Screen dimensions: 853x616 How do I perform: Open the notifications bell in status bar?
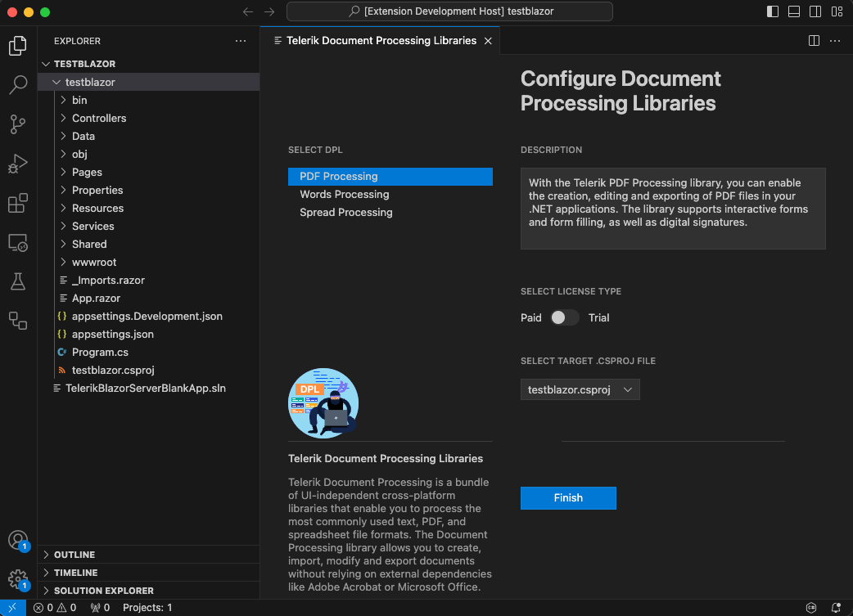(x=836, y=608)
